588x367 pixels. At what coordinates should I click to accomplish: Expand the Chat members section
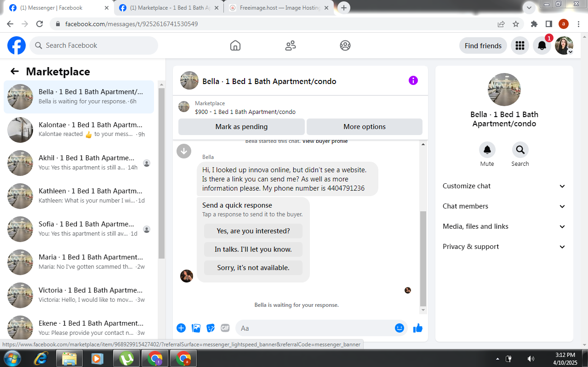pyautogui.click(x=504, y=206)
